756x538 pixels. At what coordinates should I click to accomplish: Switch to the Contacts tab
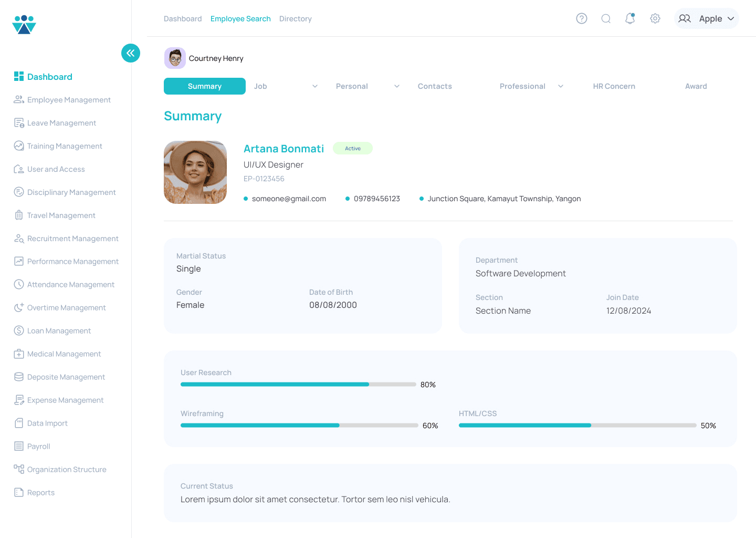[x=435, y=86]
